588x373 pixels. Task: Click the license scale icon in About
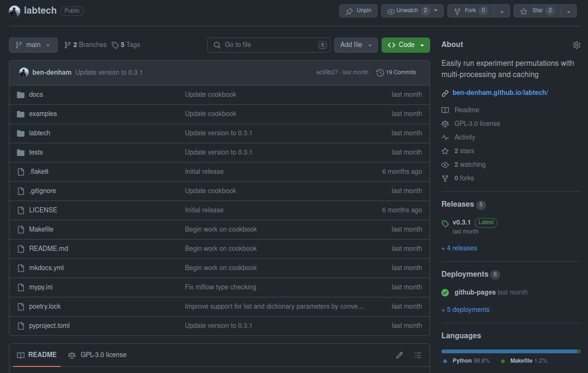(445, 124)
